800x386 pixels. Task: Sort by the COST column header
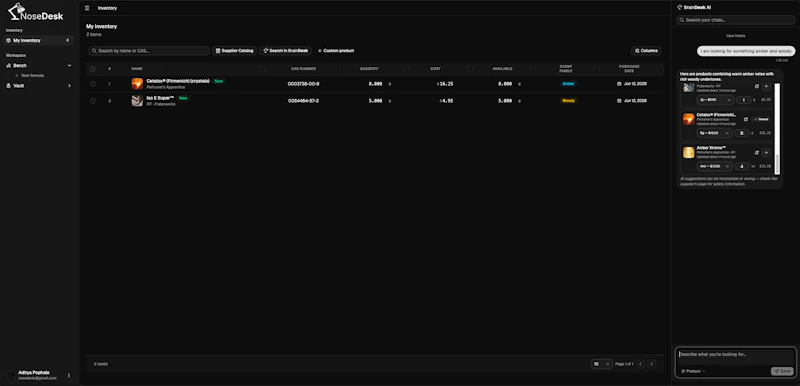(435, 69)
